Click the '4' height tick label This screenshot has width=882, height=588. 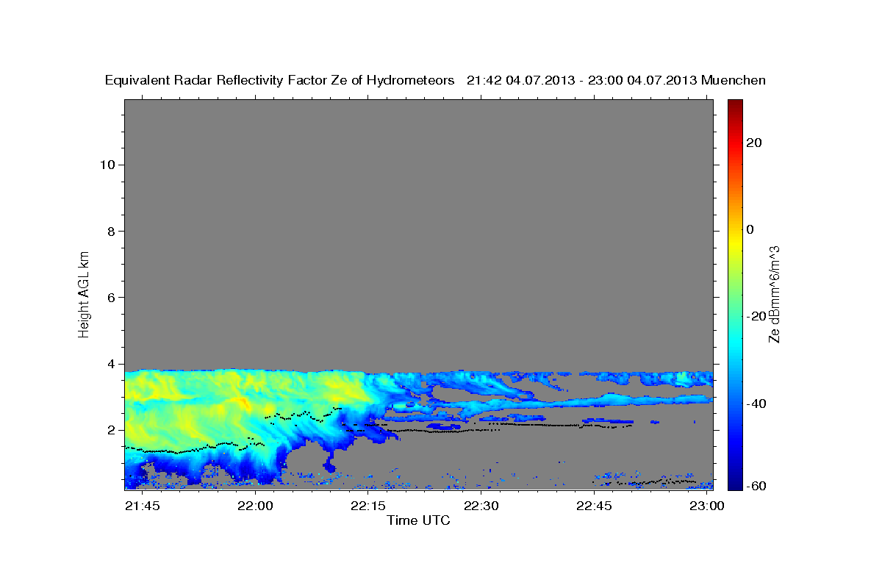[110, 363]
